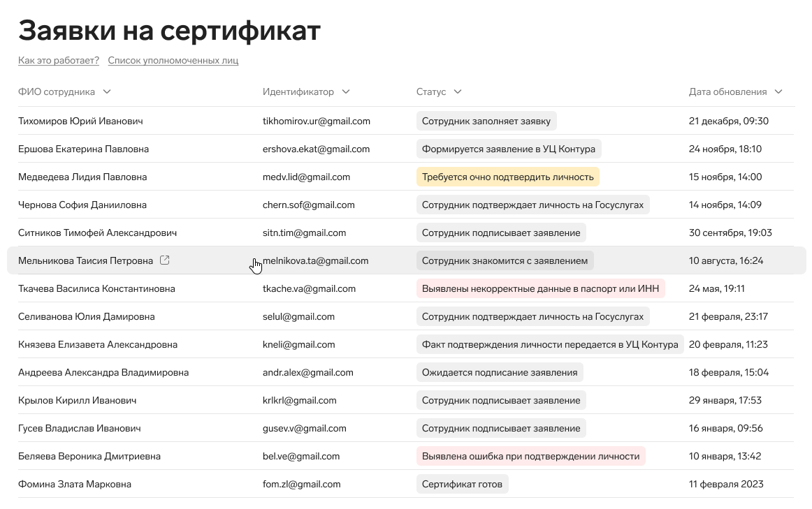The height and width of the screenshot is (509, 812).
Task: Open the Чернова София Данииловна request
Action: coord(82,205)
